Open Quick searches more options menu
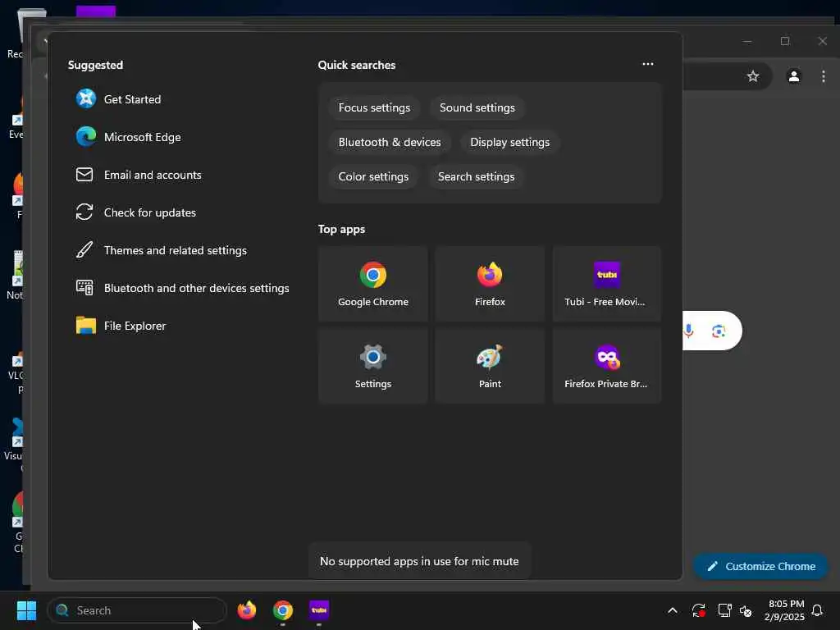This screenshot has width=840, height=630. click(648, 64)
